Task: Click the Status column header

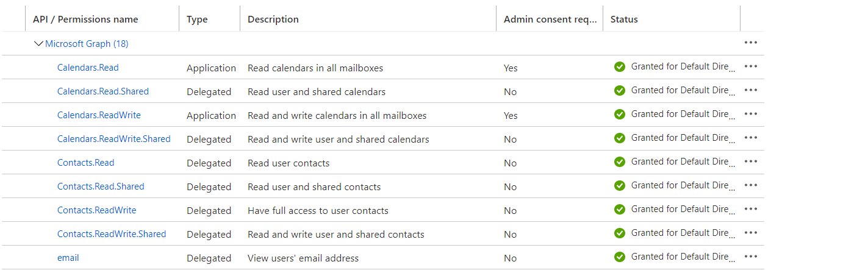Action: coord(624,20)
